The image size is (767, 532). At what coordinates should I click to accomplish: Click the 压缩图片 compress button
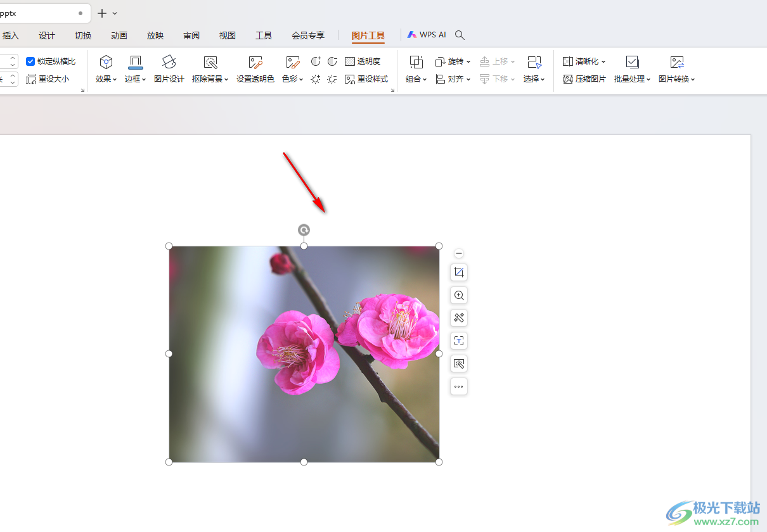coord(584,79)
